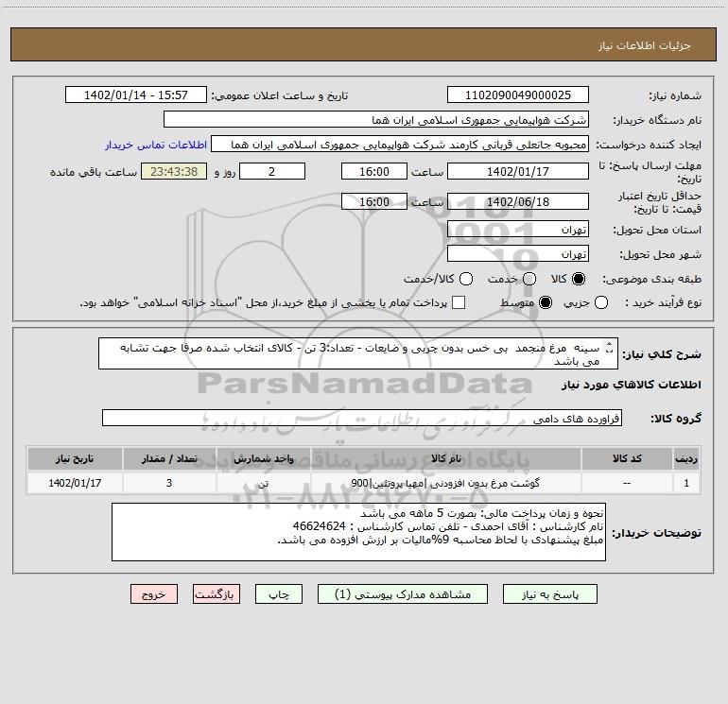Select the chicken meat row in goods table

coord(364,484)
